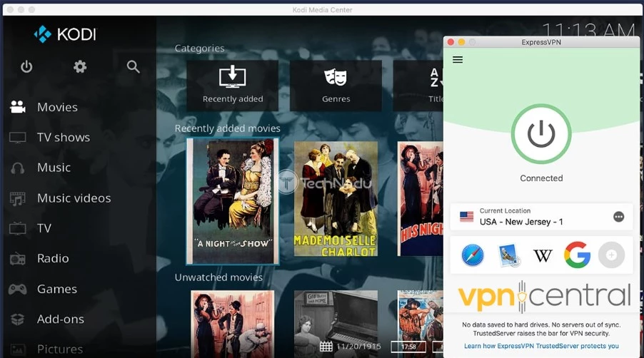Image resolution: width=644 pixels, height=358 pixels.
Task: Click the Games controller icon
Action: (x=18, y=289)
